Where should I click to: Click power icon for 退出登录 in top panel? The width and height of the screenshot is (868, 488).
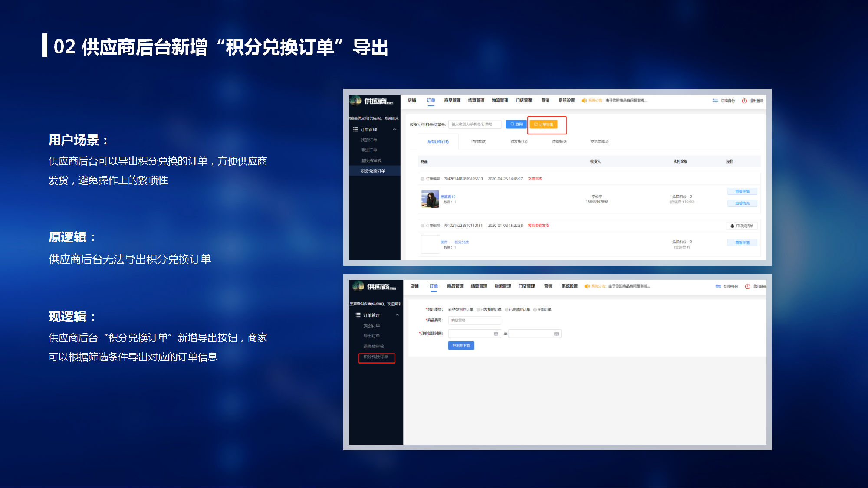pos(744,101)
